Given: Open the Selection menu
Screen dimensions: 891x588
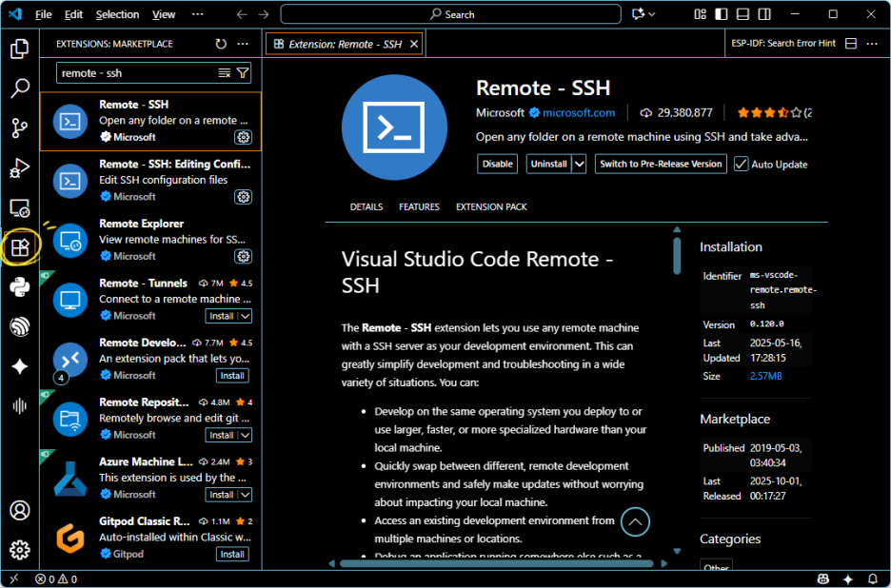Looking at the screenshot, I should 117,14.
